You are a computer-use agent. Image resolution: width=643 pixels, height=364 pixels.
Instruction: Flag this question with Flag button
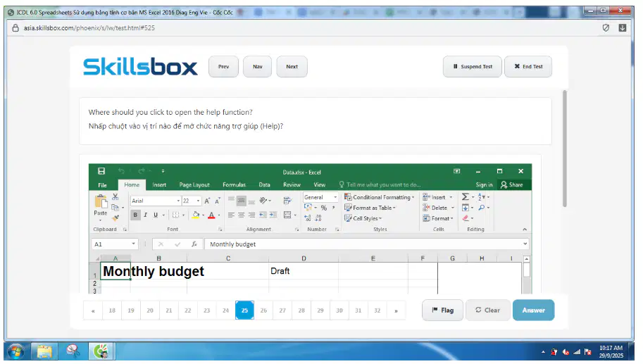(x=443, y=310)
